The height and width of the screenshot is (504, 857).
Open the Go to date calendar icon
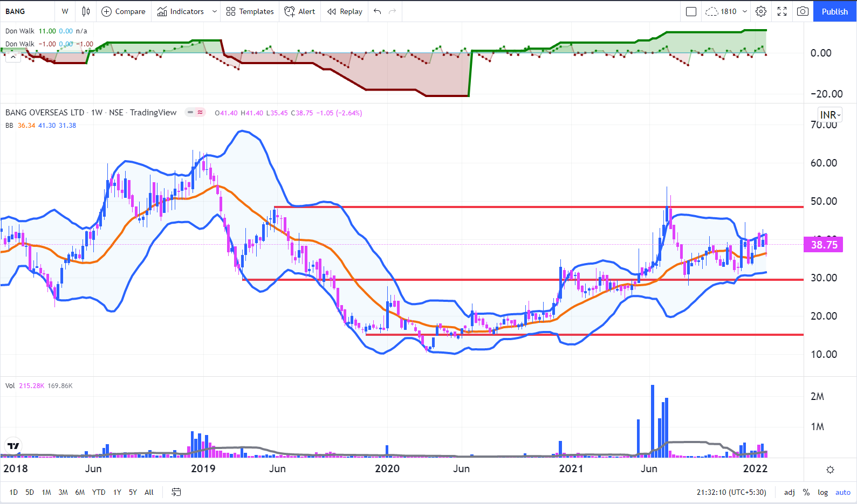pyautogui.click(x=176, y=492)
